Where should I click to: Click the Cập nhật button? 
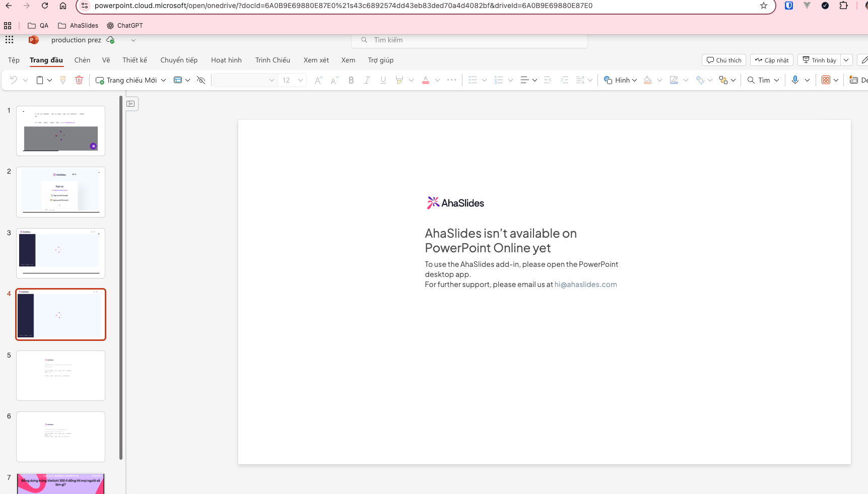772,60
